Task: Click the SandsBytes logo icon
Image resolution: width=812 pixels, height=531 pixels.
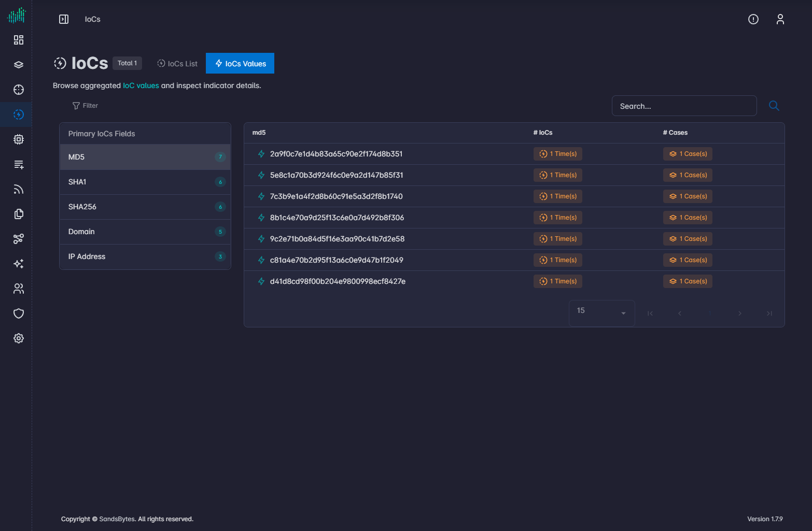Action: click(x=16, y=15)
